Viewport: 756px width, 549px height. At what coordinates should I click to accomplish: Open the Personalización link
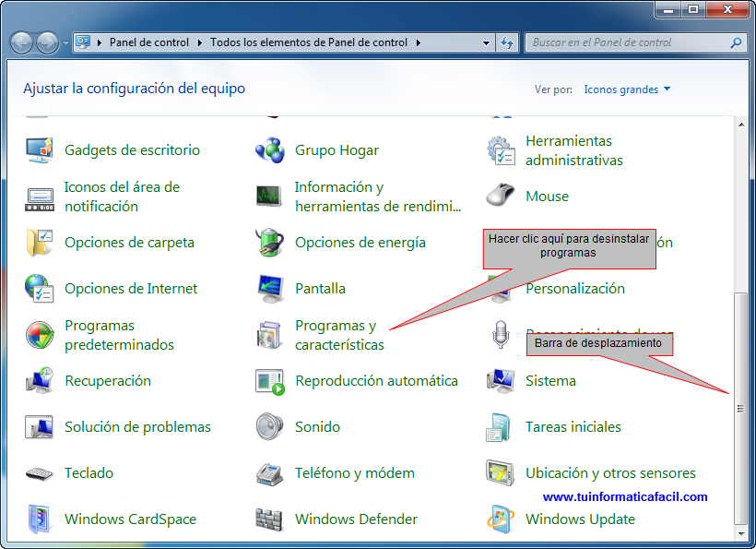(575, 289)
